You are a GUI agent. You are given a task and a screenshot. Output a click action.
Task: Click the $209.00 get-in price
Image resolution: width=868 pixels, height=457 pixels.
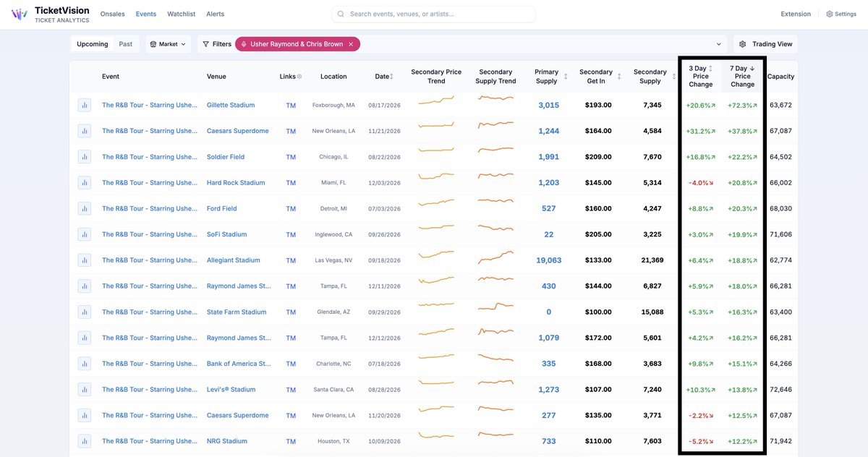(598, 157)
